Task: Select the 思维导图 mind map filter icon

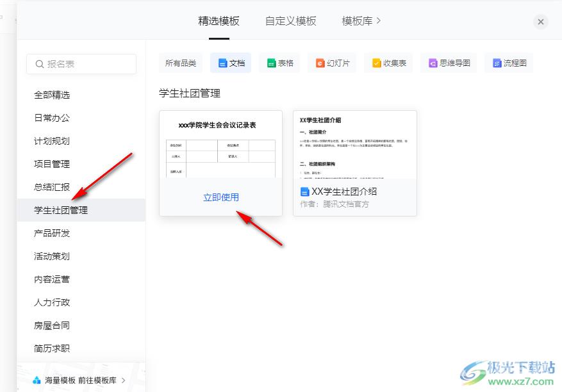Action: pyautogui.click(x=433, y=63)
